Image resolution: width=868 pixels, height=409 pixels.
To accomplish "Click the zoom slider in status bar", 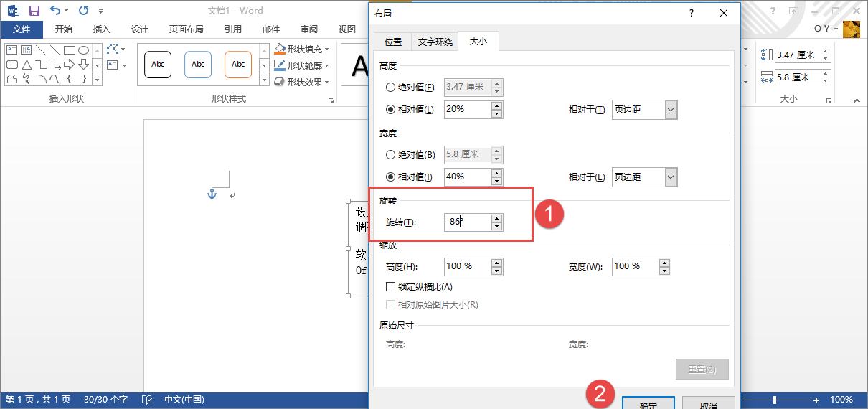I will click(x=775, y=400).
